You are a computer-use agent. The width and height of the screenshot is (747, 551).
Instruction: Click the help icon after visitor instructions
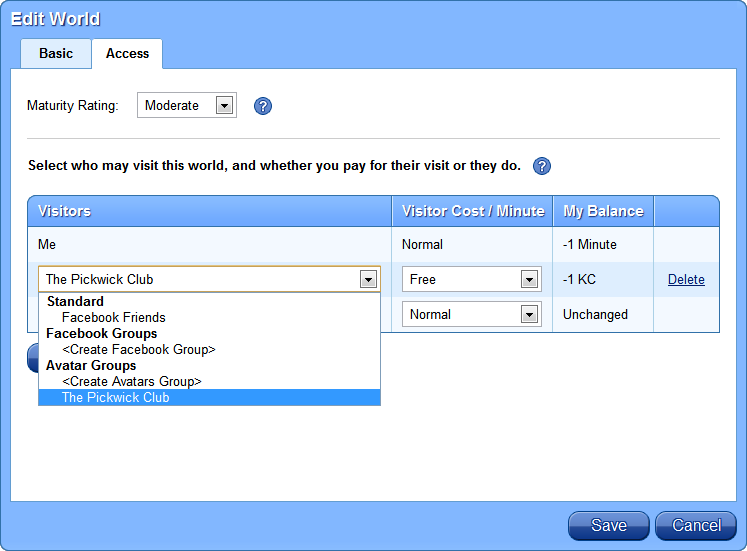click(x=542, y=166)
